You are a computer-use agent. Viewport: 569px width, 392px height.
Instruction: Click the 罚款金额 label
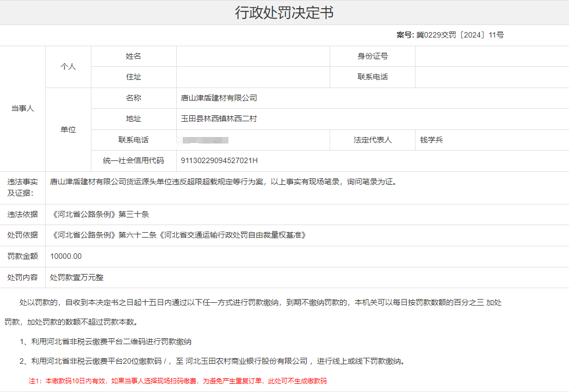(x=22, y=256)
